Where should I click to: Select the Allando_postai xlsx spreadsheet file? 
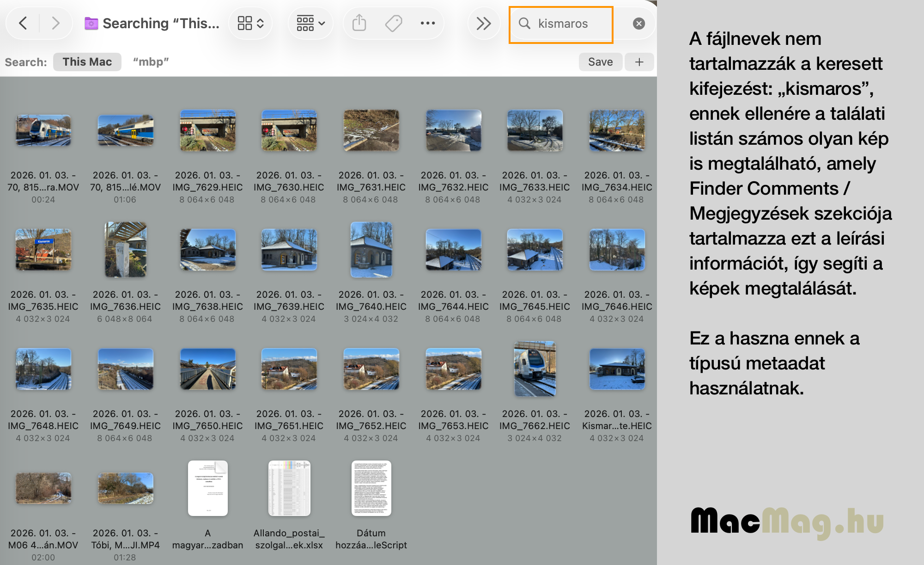point(289,488)
